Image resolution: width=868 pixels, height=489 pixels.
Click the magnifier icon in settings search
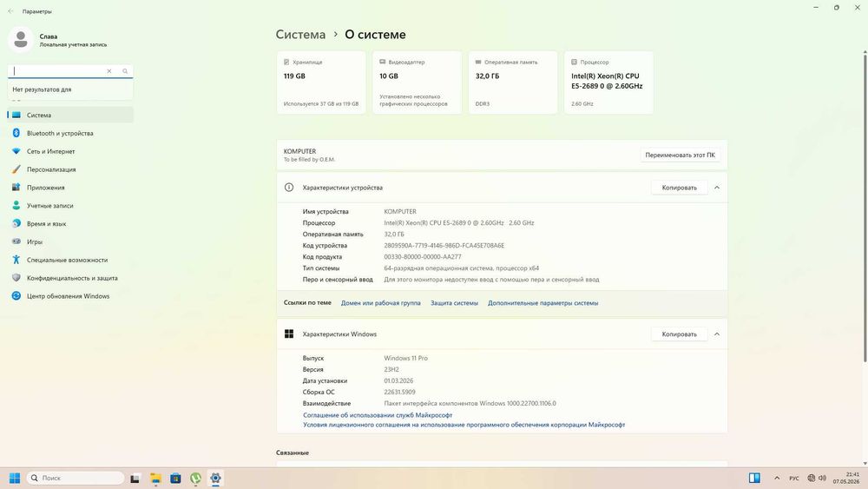125,71
